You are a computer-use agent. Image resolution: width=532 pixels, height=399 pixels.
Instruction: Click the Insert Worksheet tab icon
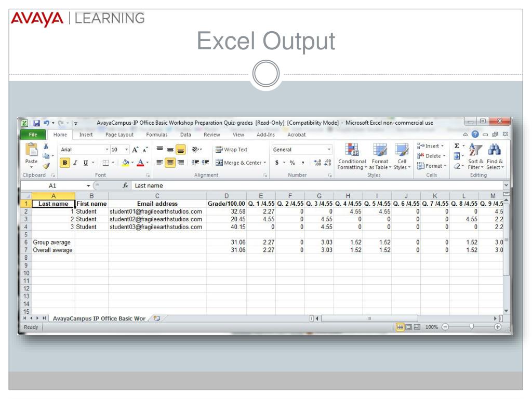click(157, 318)
